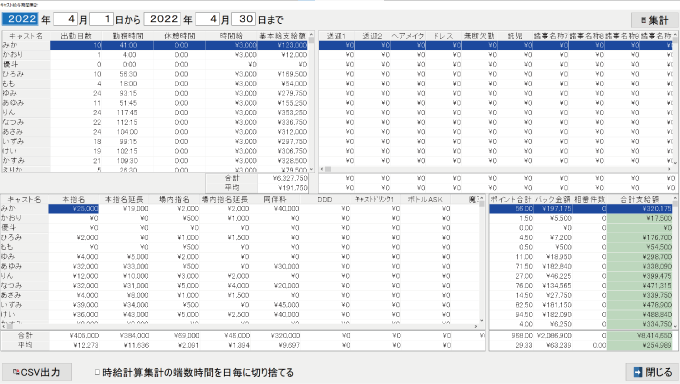
Task: Toggle the 時給計算集計の端数時間を日毎に切り捨てる checkbox
Action: pos(98,372)
